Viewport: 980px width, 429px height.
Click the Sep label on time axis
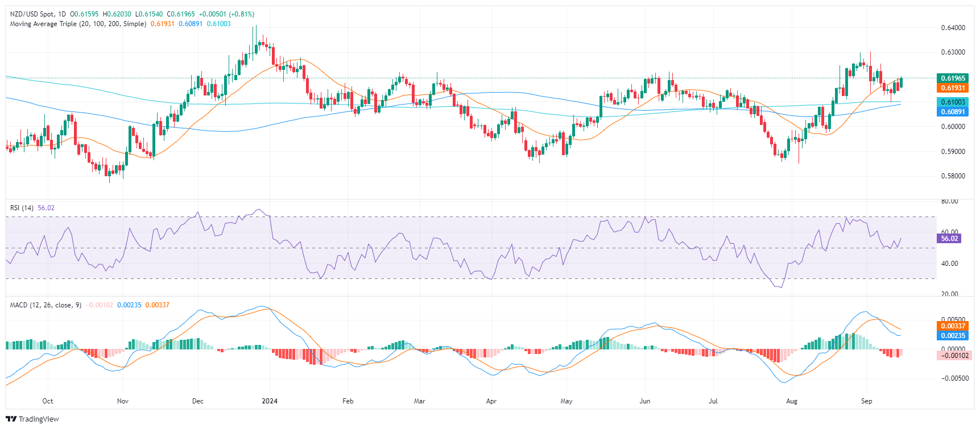866,401
